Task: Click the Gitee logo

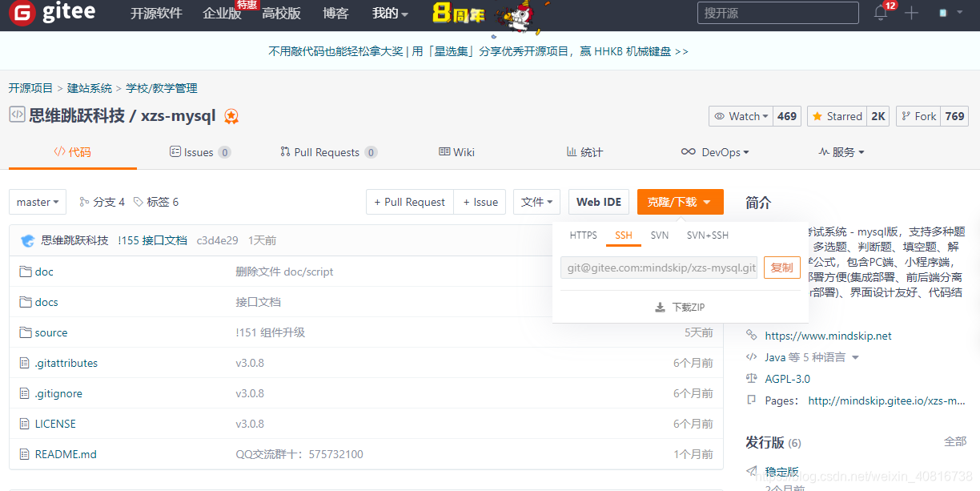Action: tap(52, 13)
